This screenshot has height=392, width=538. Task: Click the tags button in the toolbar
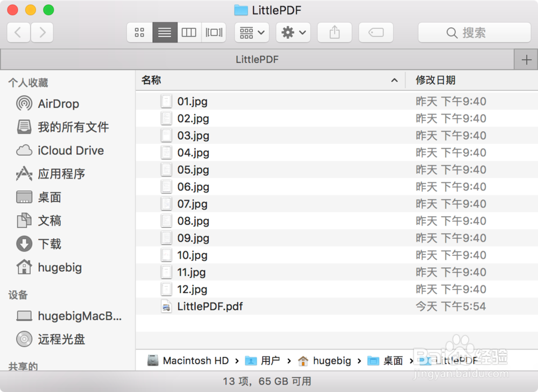(376, 32)
